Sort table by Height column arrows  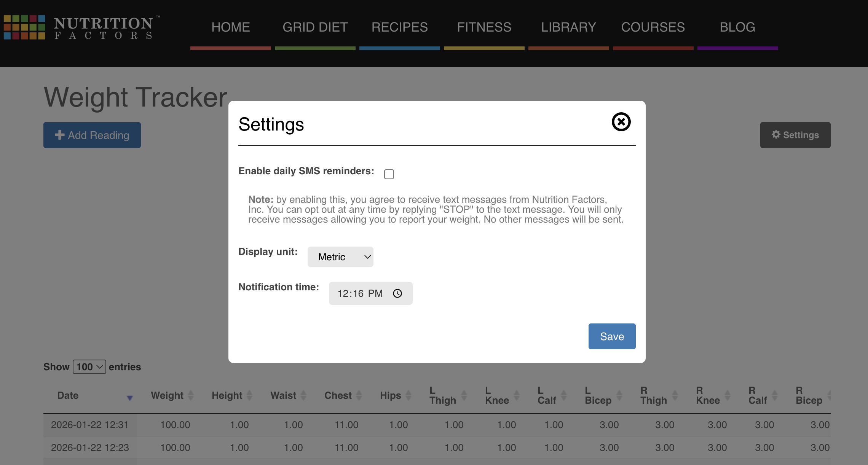tap(249, 395)
